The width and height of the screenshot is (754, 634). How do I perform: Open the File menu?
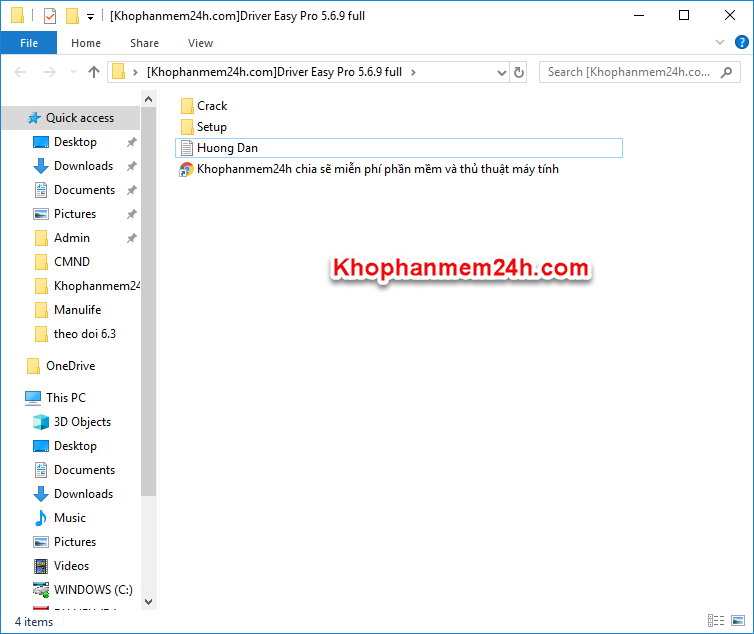tap(29, 43)
